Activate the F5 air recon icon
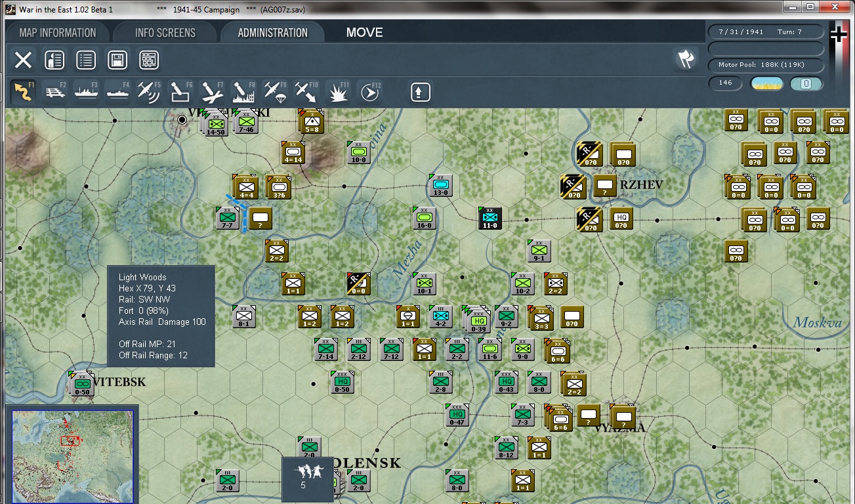 (x=149, y=92)
